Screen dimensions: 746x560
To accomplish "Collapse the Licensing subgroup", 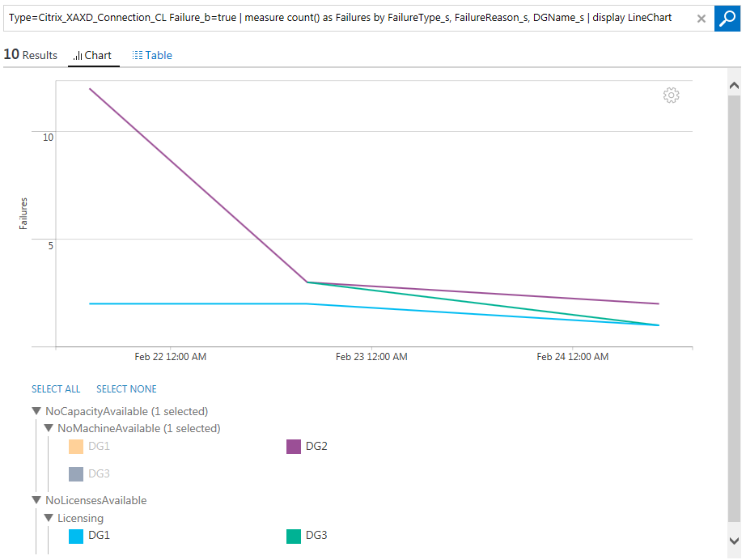I will click(49, 518).
